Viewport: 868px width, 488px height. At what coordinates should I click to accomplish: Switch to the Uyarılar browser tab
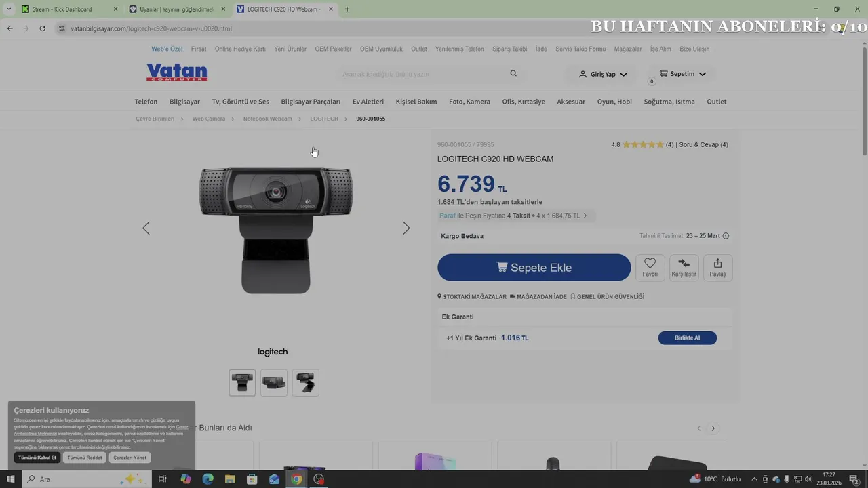tap(176, 9)
